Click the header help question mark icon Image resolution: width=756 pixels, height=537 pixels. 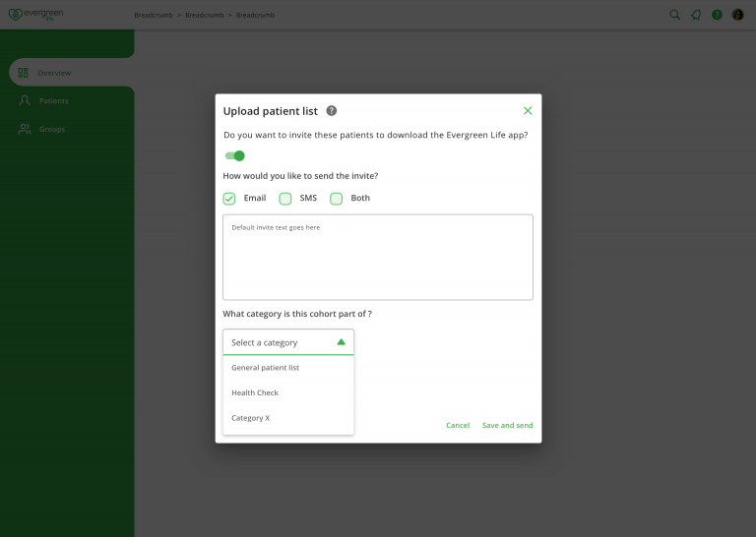tap(717, 15)
